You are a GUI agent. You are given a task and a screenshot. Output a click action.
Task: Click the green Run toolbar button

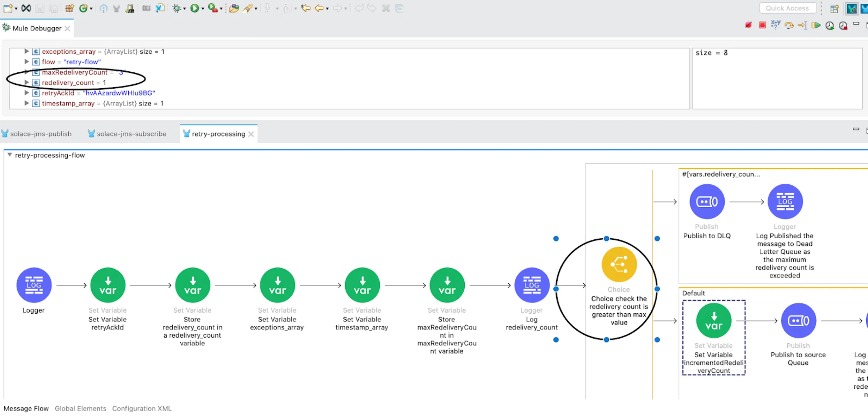194,8
